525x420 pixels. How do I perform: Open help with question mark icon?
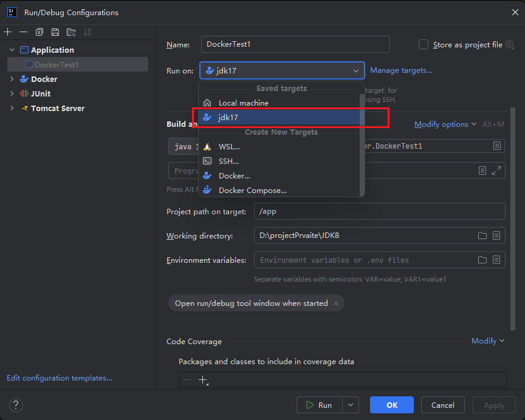pos(16,405)
